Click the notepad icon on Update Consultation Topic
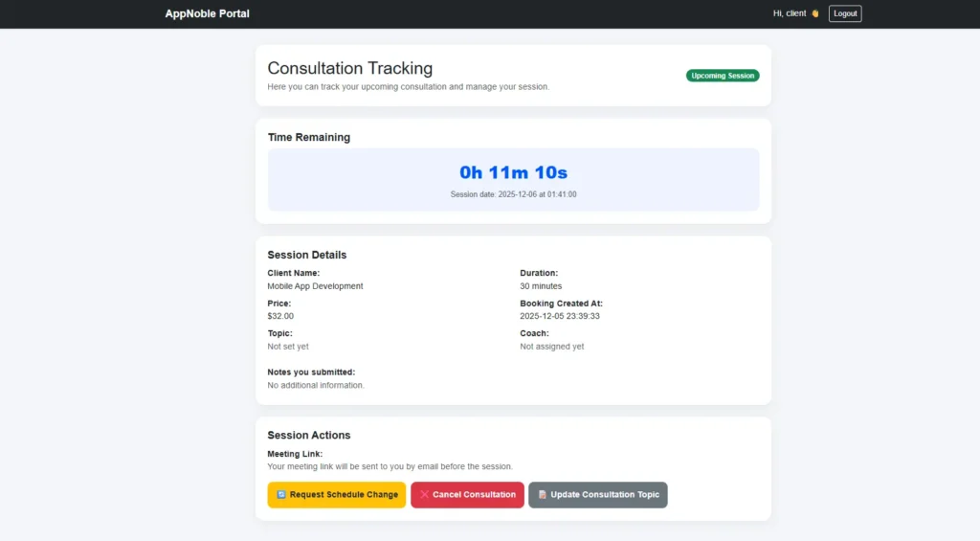980x541 pixels. coord(542,495)
